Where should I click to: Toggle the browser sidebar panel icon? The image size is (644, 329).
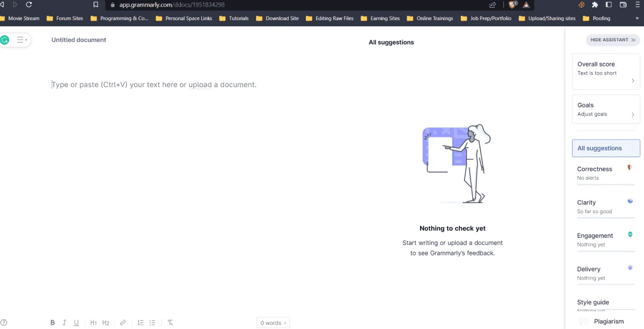tap(609, 5)
